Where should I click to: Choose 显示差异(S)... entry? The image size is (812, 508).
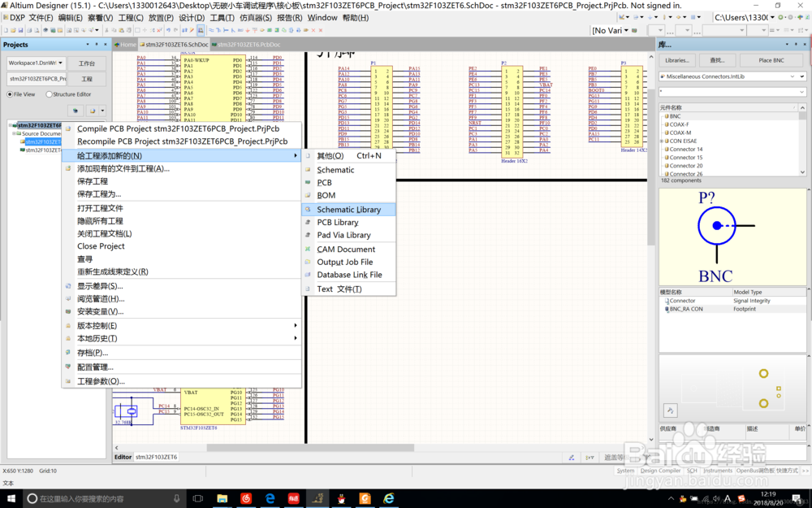181,286
